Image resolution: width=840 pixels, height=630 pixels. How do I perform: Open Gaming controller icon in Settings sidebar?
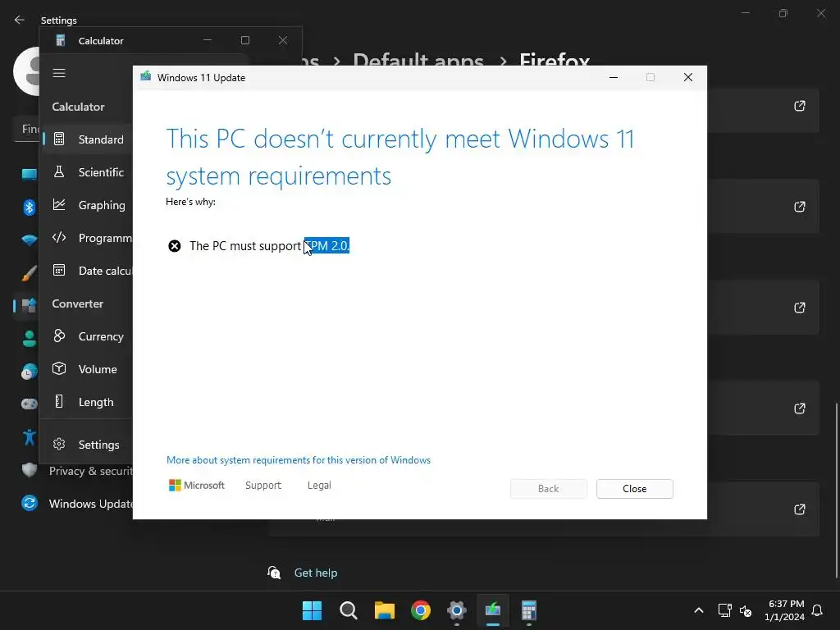30,404
